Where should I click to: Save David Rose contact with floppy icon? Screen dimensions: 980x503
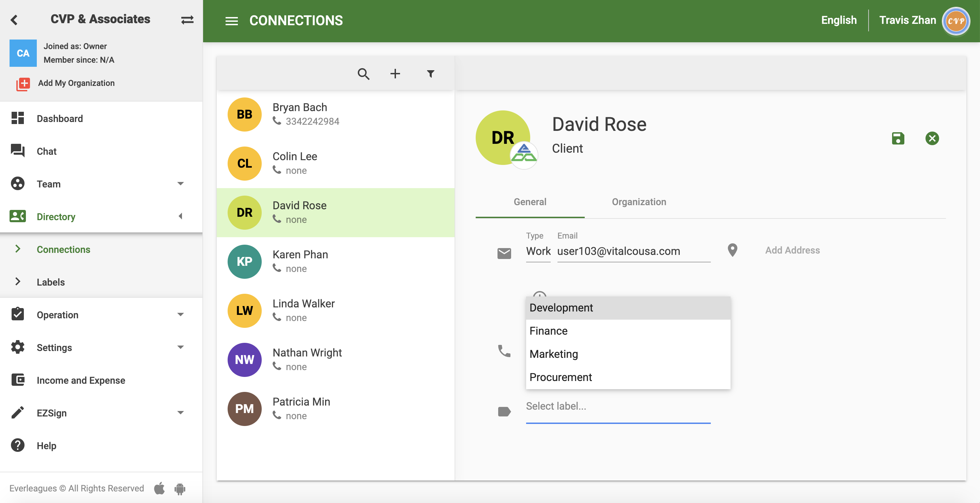[898, 138]
